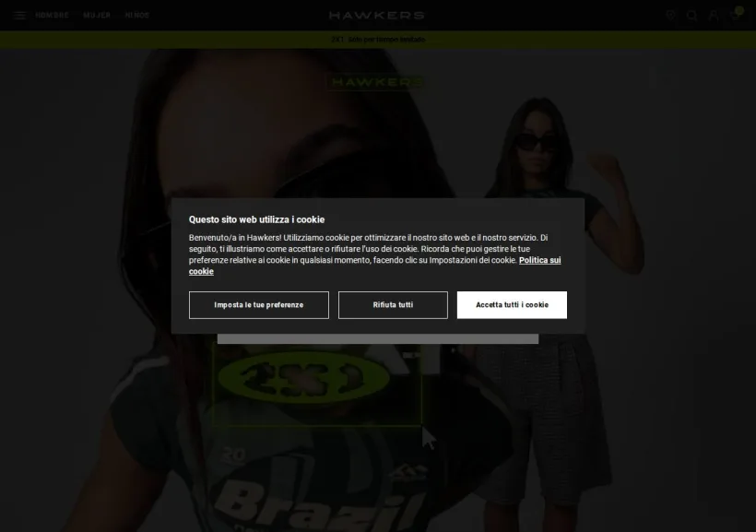This screenshot has width=756, height=532.
Task: Click the 2X1 promo announcement bar
Action: point(378,40)
